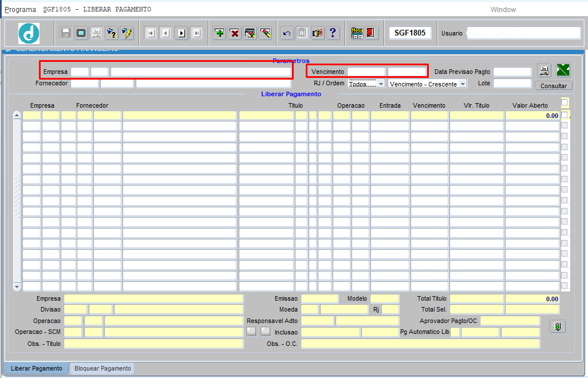Toggle the select-all checkbox above the grid
Image resolution: width=588 pixels, height=378 pixels.
coord(565,103)
